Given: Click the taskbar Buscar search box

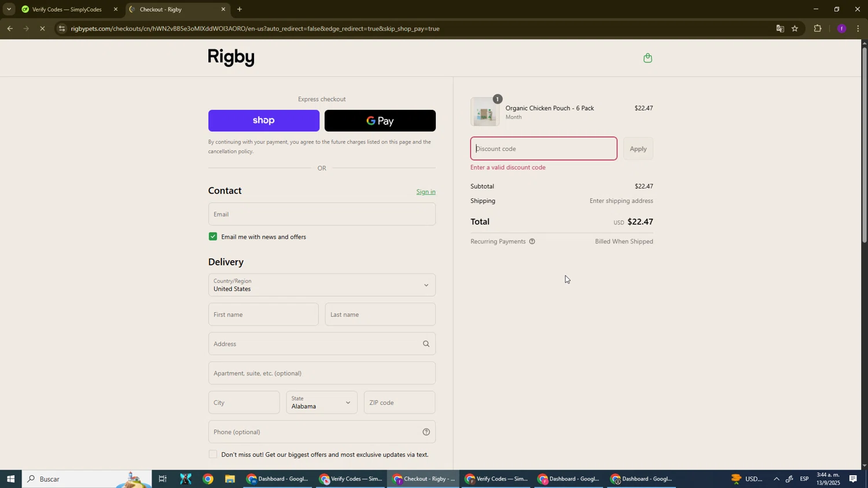Looking at the screenshot, I should click(87, 479).
